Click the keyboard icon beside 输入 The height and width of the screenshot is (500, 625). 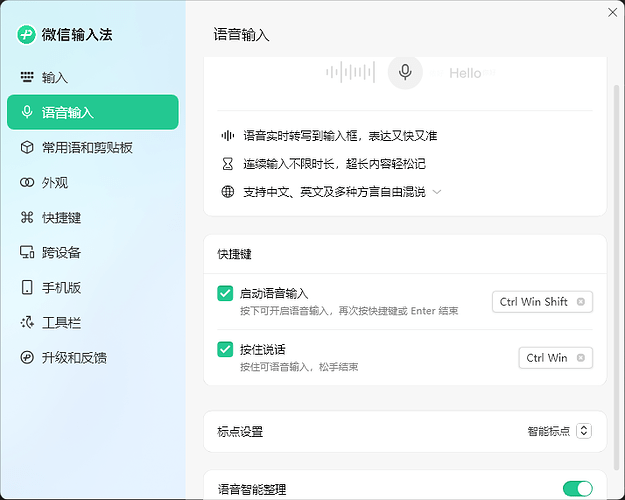coord(27,77)
